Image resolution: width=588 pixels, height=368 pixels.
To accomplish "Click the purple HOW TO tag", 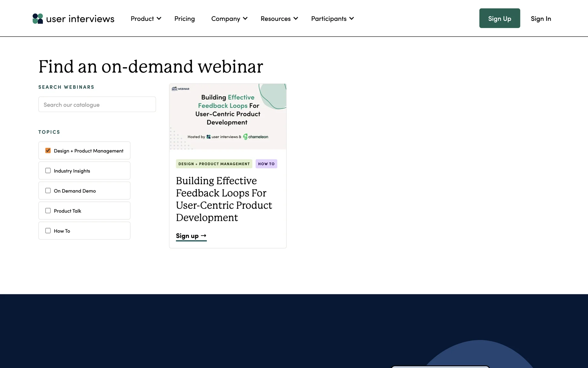I will tap(266, 164).
